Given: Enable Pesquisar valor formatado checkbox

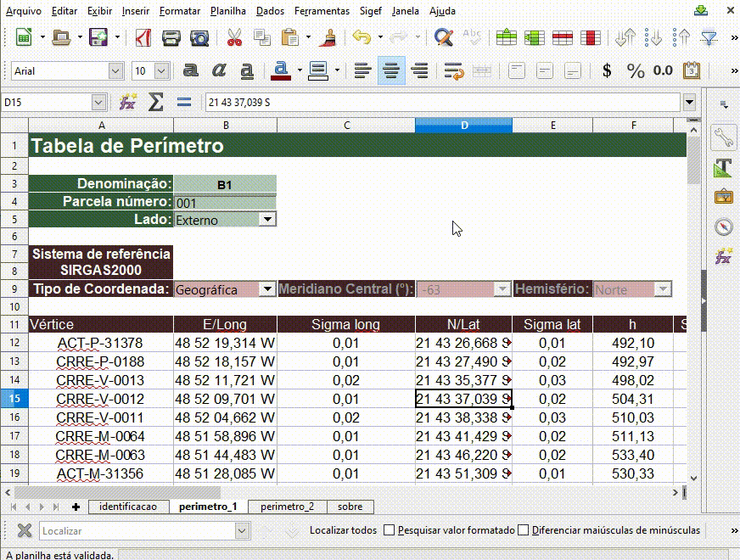Looking at the screenshot, I should pyautogui.click(x=390, y=530).
